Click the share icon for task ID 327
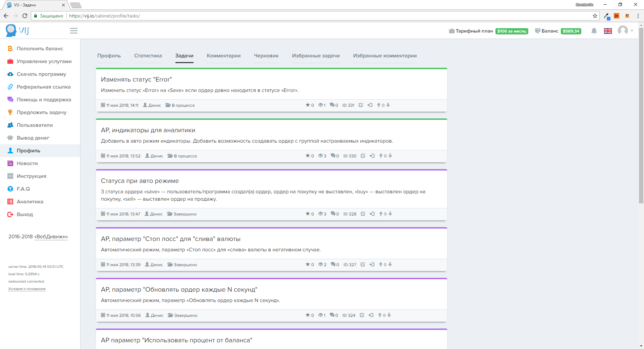Image resolution: width=644 pixels, height=349 pixels. coord(372,264)
